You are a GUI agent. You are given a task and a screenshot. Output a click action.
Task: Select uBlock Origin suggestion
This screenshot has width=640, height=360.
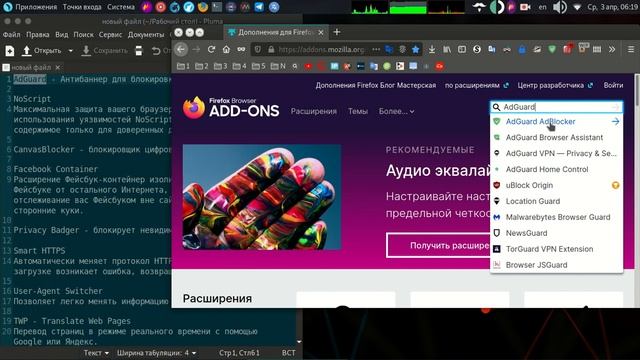point(556,185)
